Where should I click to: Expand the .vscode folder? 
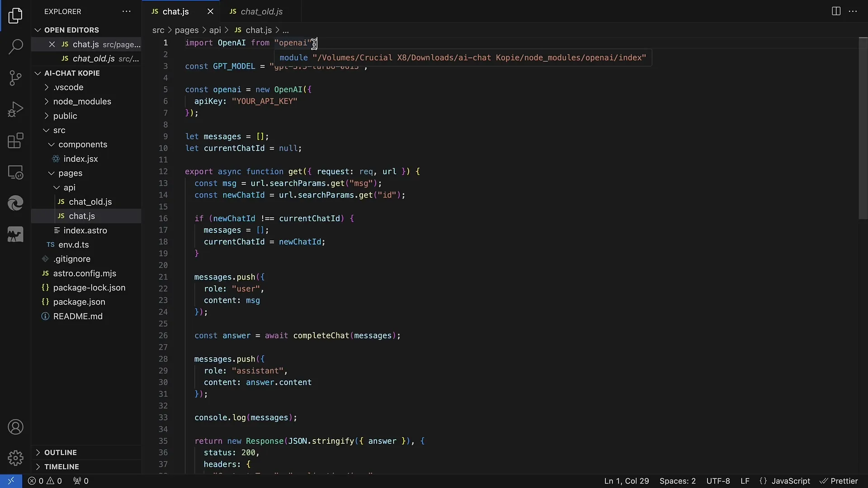tap(86, 87)
